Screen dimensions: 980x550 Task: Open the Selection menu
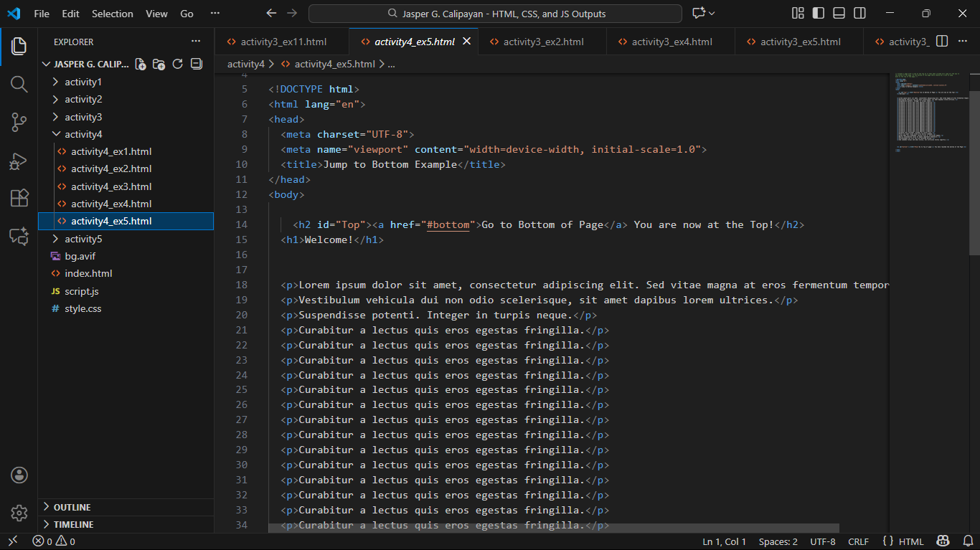113,14
